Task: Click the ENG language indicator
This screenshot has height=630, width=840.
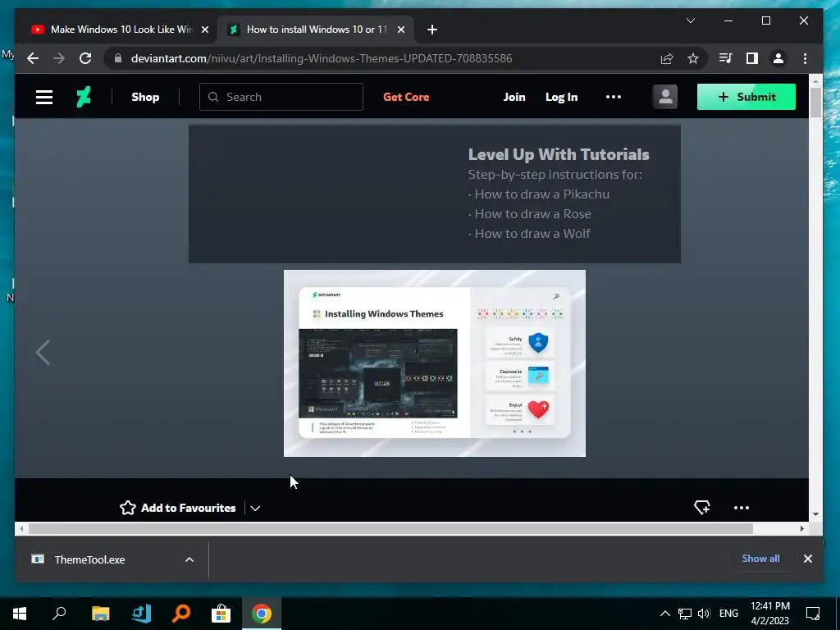Action: (728, 614)
